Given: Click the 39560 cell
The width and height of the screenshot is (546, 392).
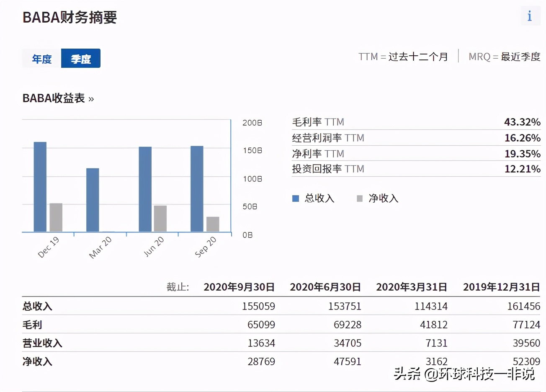Looking at the screenshot, I should pyautogui.click(x=527, y=343).
